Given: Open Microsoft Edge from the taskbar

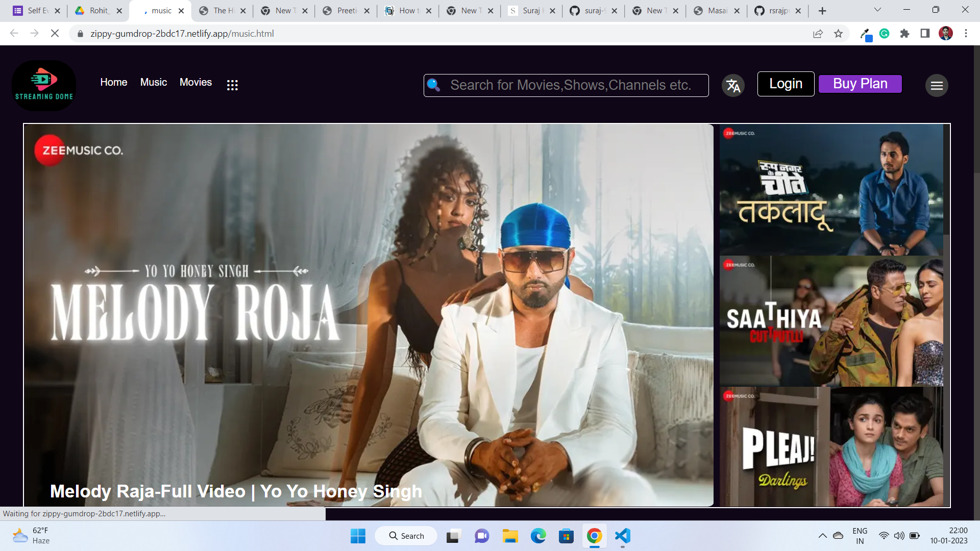Looking at the screenshot, I should click(538, 536).
